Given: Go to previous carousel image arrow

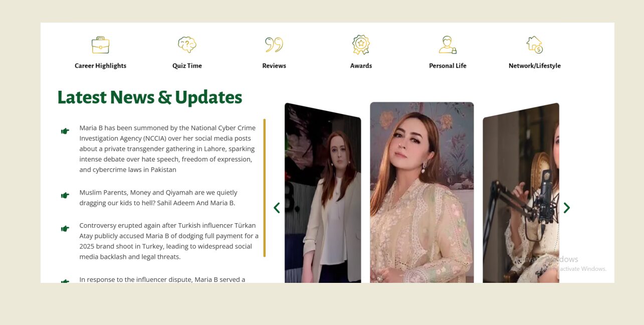Looking at the screenshot, I should tap(277, 208).
